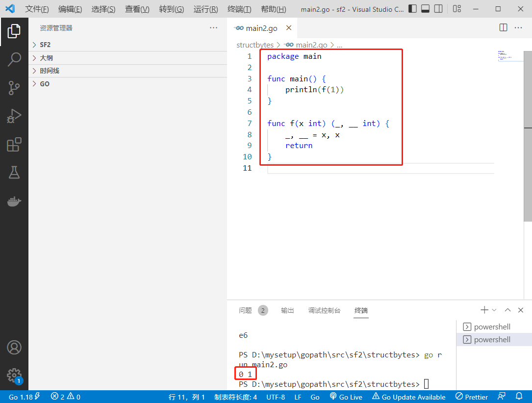Screen dimensions: 532x403
Task: Click the structbytes breadcrumb
Action: pyautogui.click(x=254, y=45)
